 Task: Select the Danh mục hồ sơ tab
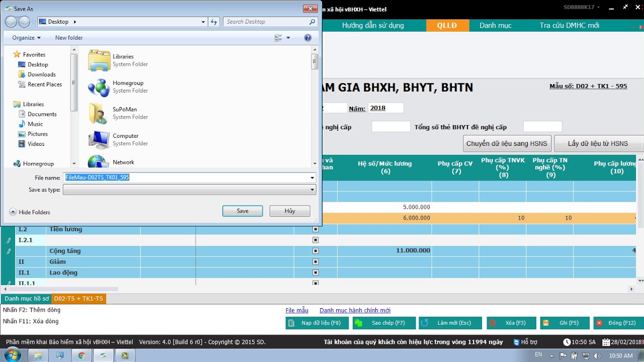click(x=26, y=299)
